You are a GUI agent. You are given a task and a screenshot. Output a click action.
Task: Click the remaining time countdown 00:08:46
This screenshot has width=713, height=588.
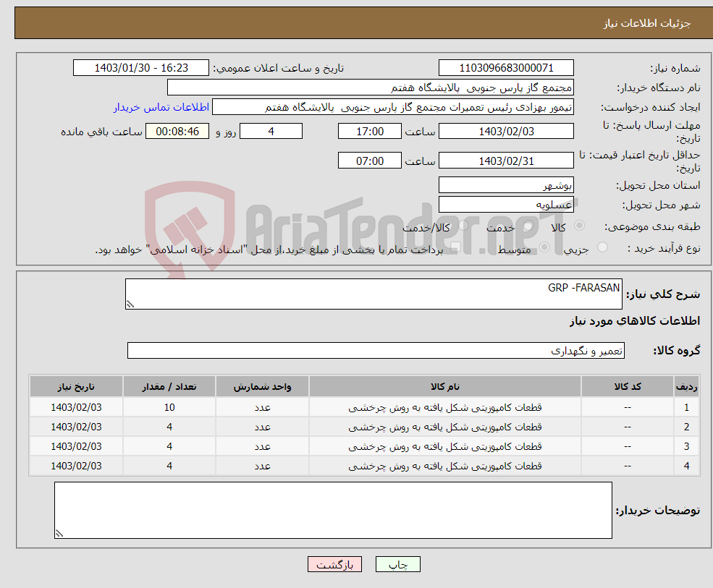click(x=177, y=132)
